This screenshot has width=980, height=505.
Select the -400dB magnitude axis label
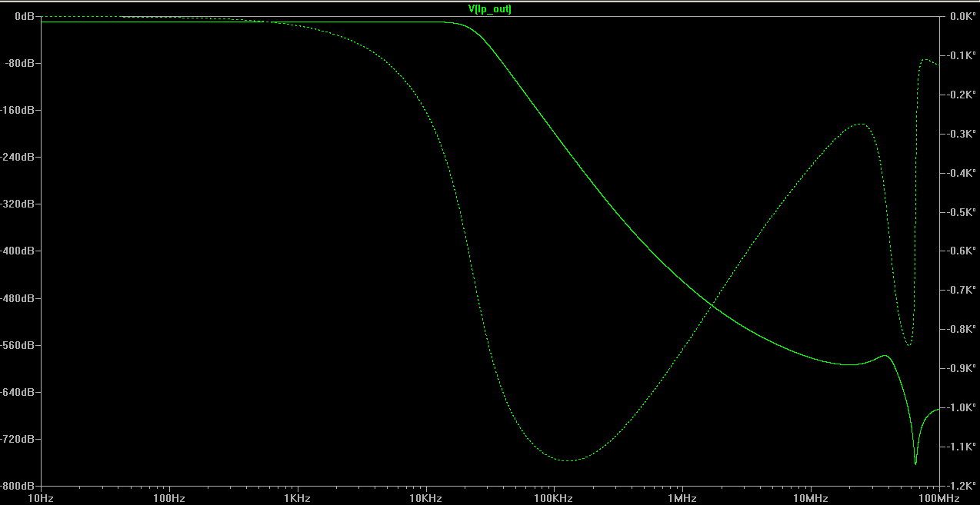(17, 251)
